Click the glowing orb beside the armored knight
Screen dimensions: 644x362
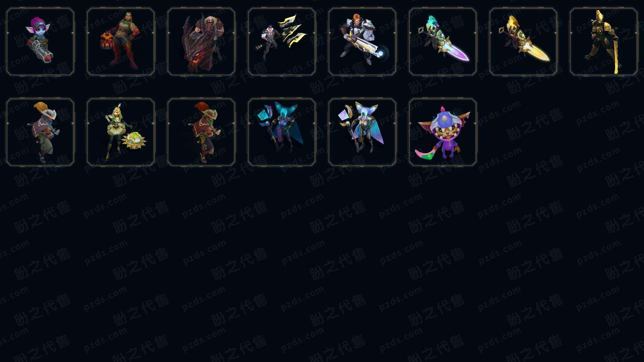tap(382, 54)
